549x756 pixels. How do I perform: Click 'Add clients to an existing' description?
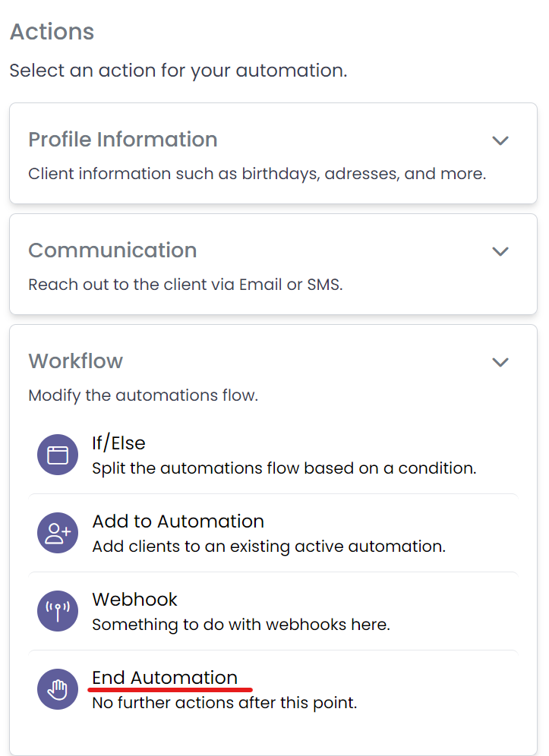coord(268,547)
